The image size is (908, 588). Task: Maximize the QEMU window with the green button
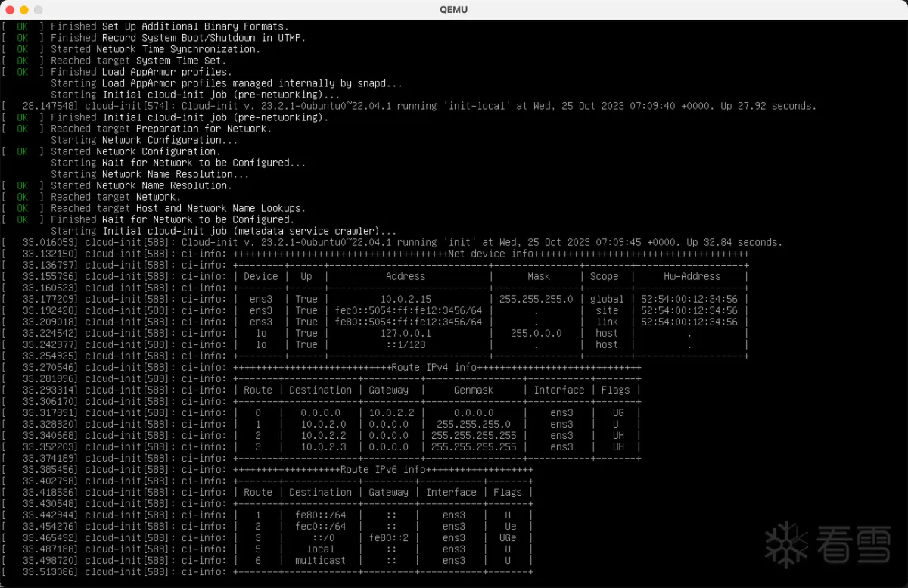coord(39,10)
